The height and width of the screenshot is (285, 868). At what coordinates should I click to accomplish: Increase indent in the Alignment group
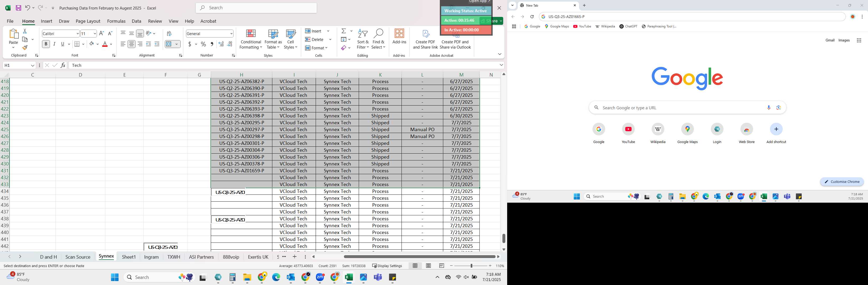(157, 44)
